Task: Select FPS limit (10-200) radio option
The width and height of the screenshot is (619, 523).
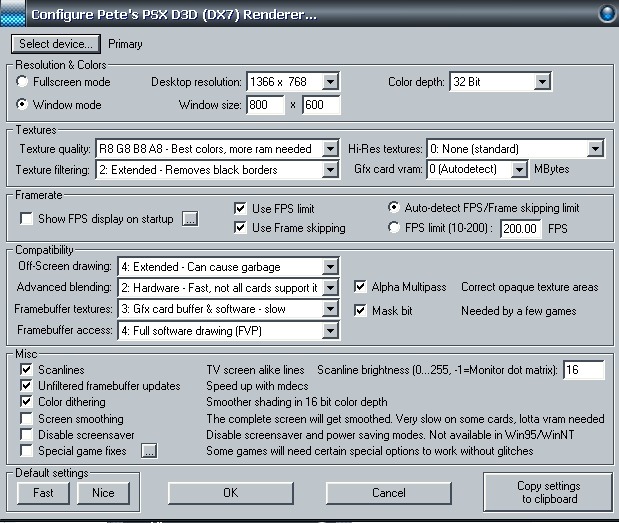Action: point(394,227)
